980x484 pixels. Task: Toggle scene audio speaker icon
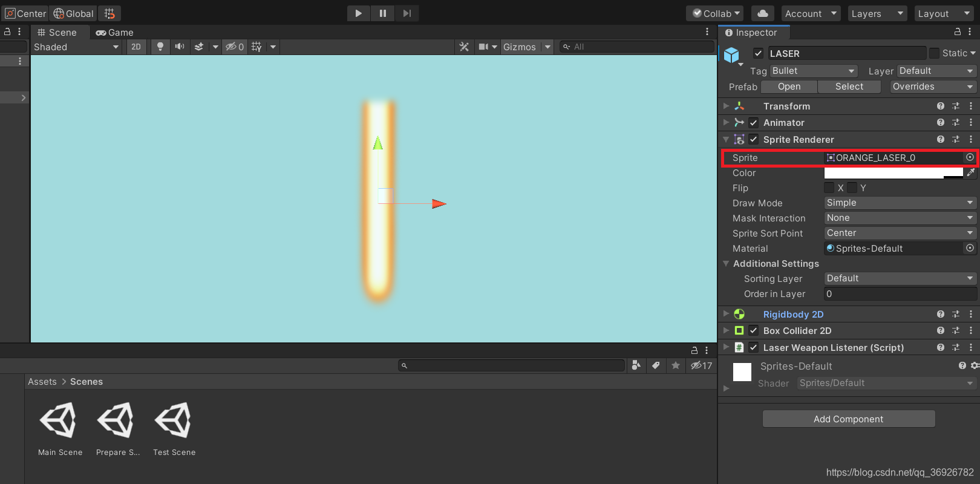point(180,47)
